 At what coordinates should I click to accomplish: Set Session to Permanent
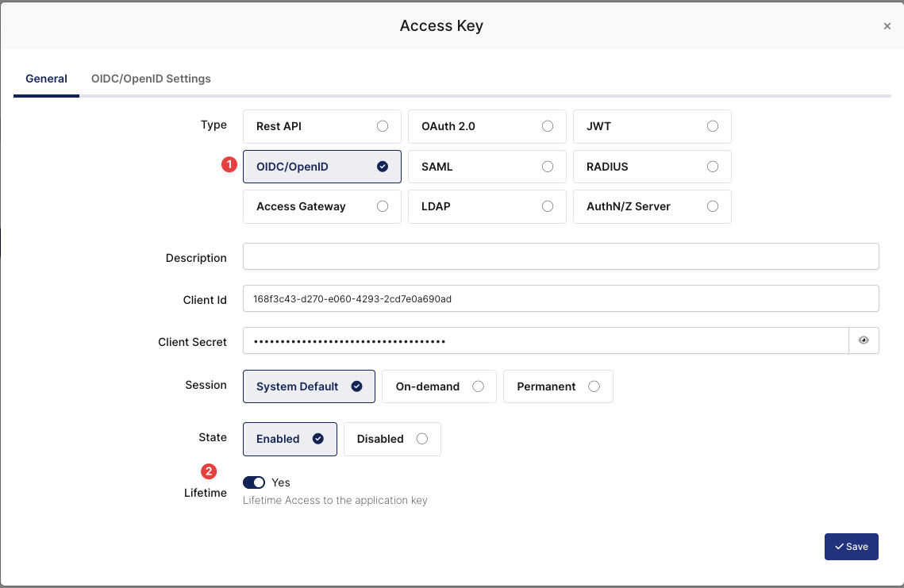pos(558,386)
